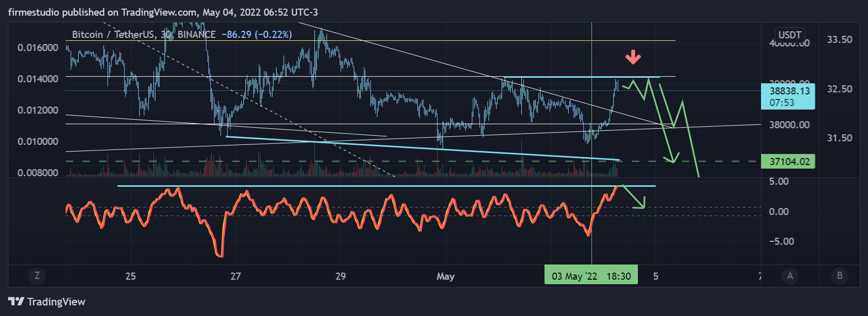868x316 pixels.
Task: Click the 0.00 indicator axis value
Action: click(779, 212)
